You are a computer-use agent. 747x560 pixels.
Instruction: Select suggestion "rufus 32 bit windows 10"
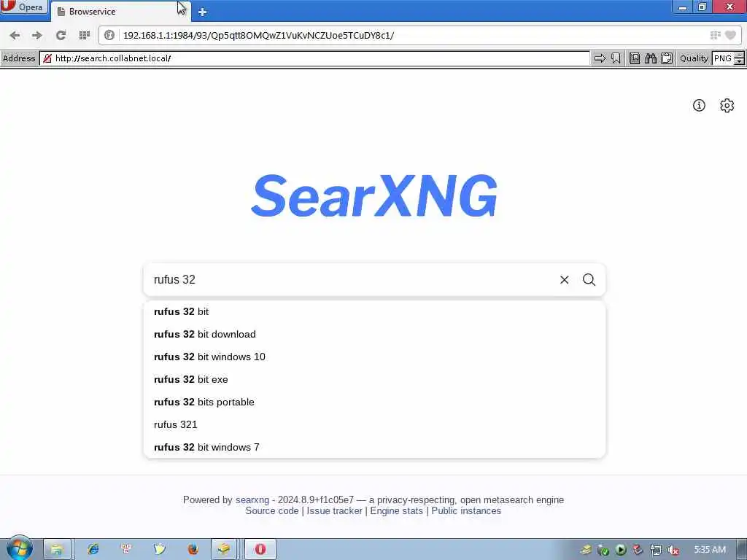[374, 357]
